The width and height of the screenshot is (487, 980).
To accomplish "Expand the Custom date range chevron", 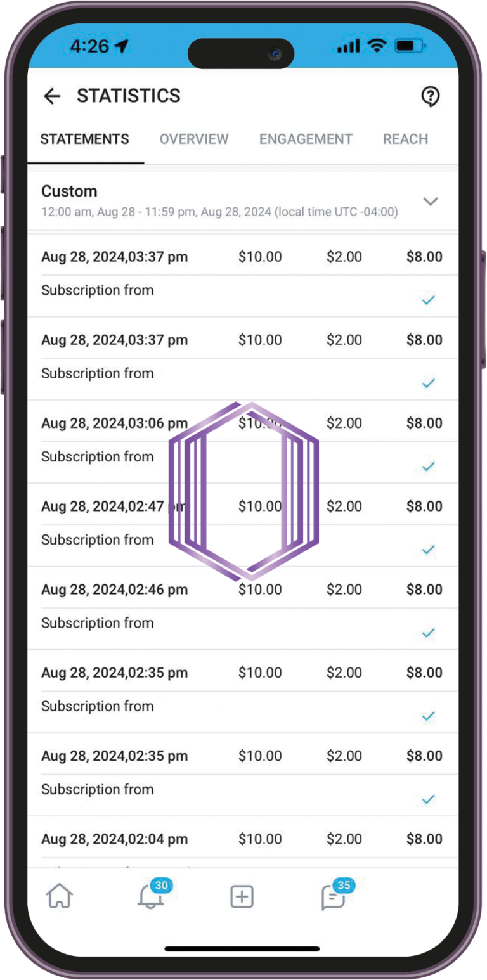I will click(x=431, y=202).
